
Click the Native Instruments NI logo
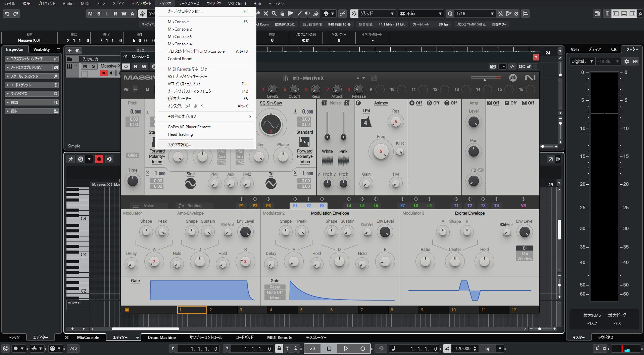pos(530,78)
